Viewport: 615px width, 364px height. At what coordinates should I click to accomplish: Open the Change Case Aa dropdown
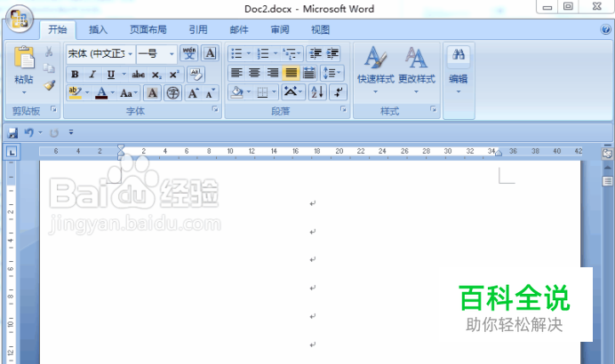coord(129,93)
